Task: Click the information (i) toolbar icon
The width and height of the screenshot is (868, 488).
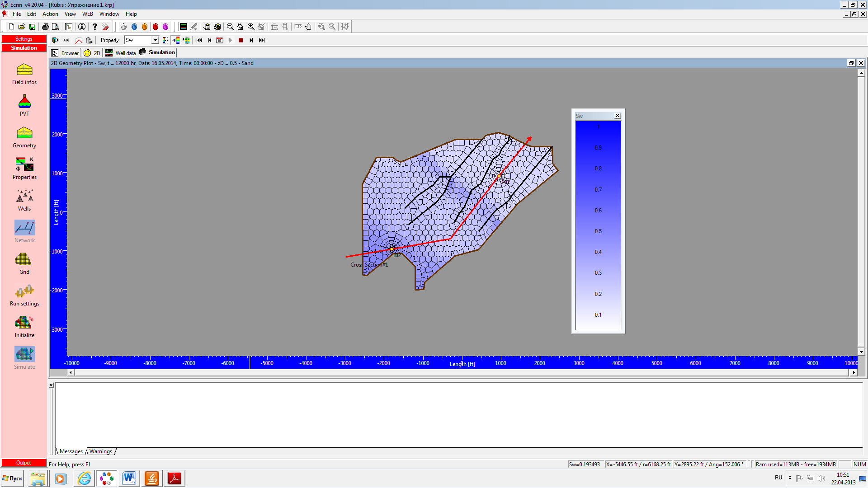Action: click(82, 27)
